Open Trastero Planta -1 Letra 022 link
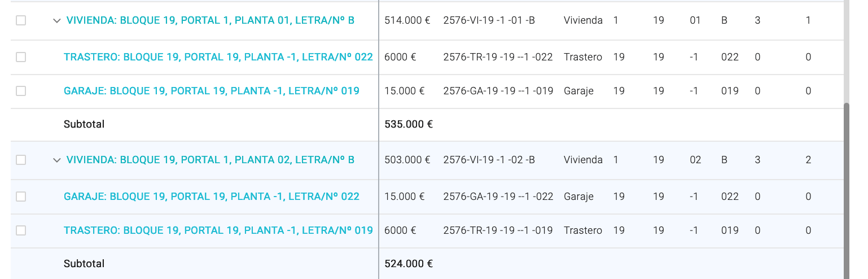 point(218,57)
